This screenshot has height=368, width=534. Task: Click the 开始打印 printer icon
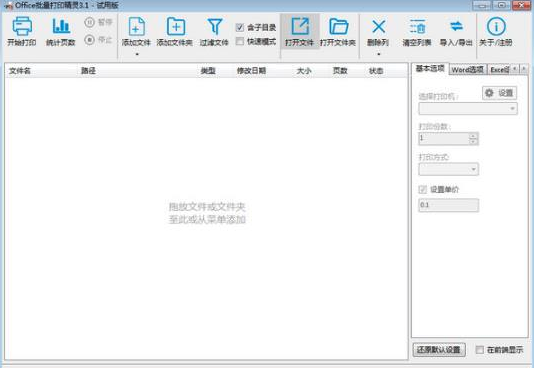pyautogui.click(x=22, y=26)
